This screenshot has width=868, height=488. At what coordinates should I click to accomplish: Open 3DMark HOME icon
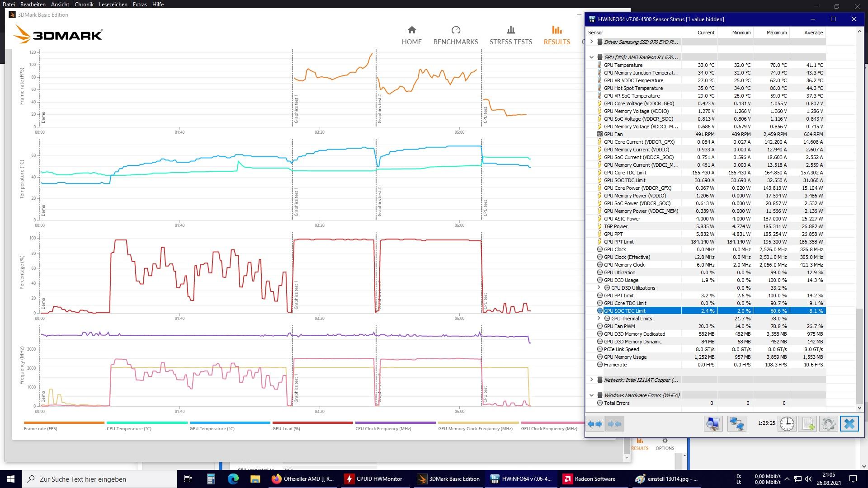pyautogui.click(x=411, y=30)
